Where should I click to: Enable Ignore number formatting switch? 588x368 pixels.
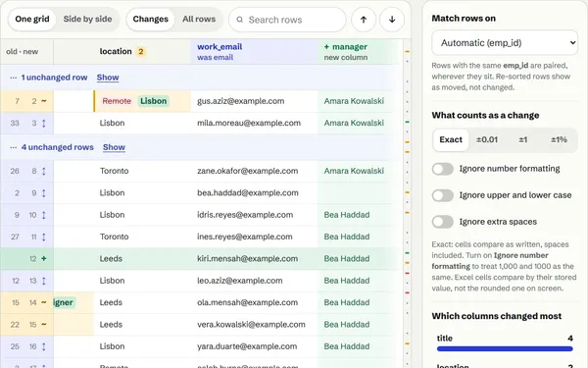[443, 169]
